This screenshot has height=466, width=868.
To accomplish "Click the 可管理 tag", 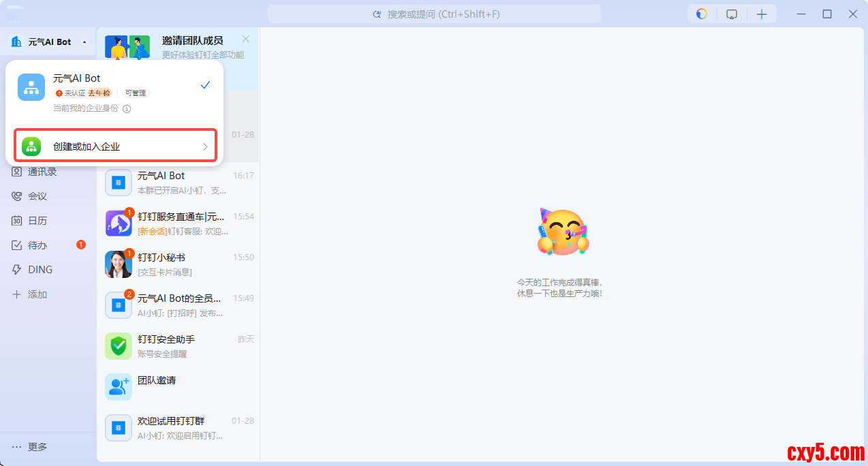I will 135,93.
